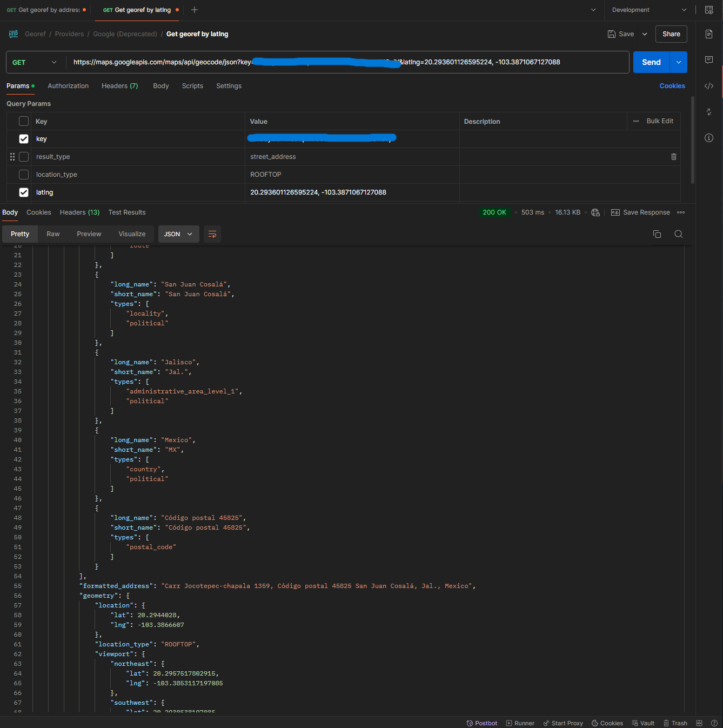Open the comments icon in right sidebar
The width and height of the screenshot is (723, 728).
tap(709, 60)
